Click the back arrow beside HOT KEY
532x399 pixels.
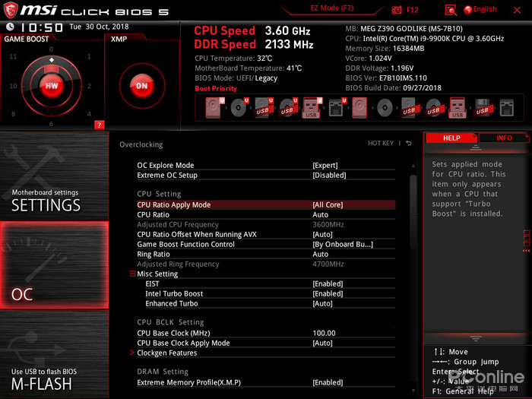pyautogui.click(x=409, y=144)
